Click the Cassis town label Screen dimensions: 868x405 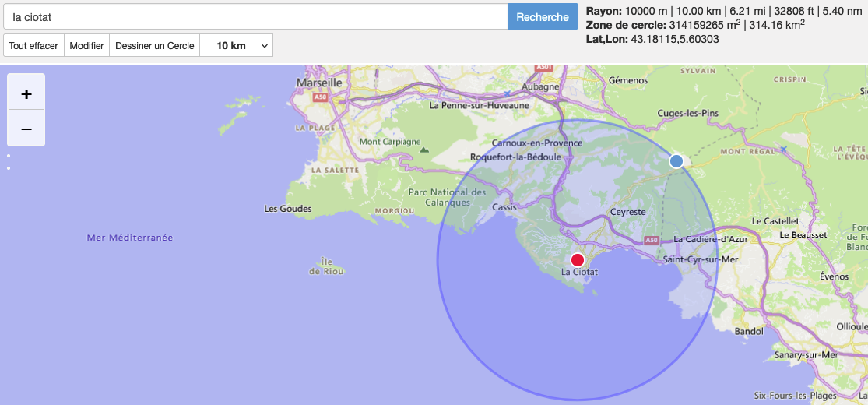coord(504,207)
